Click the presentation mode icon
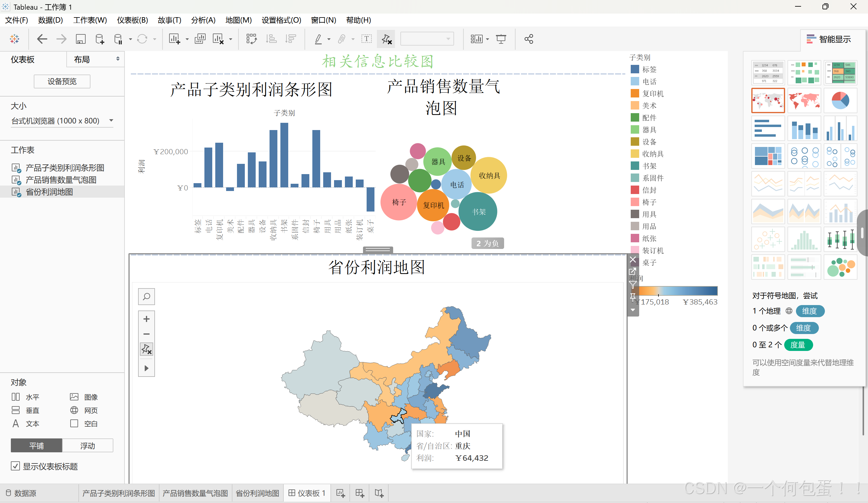Viewport: 868px width, 503px height. click(x=501, y=39)
